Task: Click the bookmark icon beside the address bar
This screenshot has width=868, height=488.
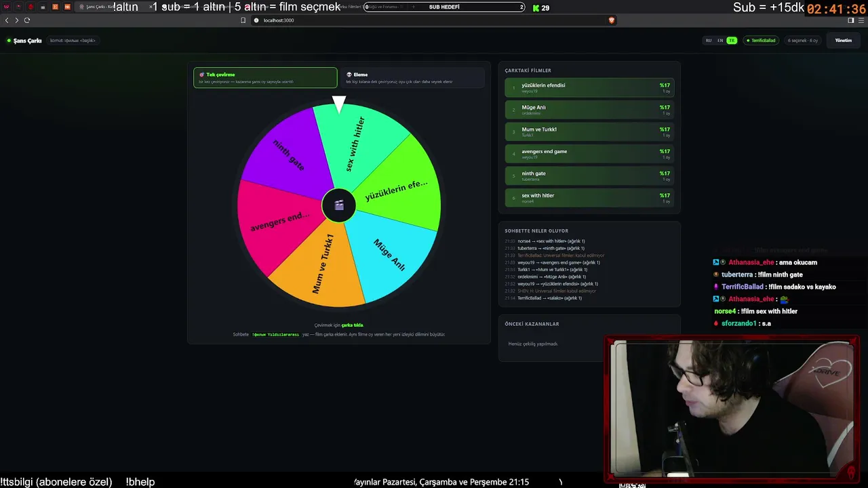Action: (243, 20)
